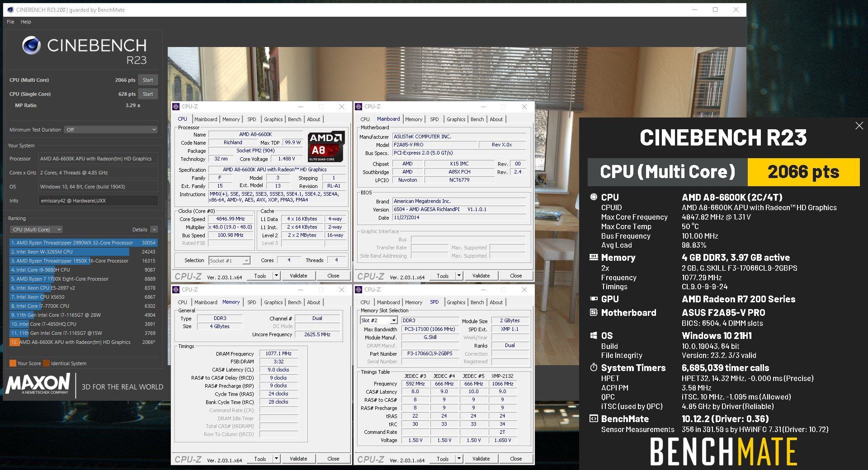Click Validate in the SPD window
The width and height of the screenshot is (868, 470).
coord(481,459)
